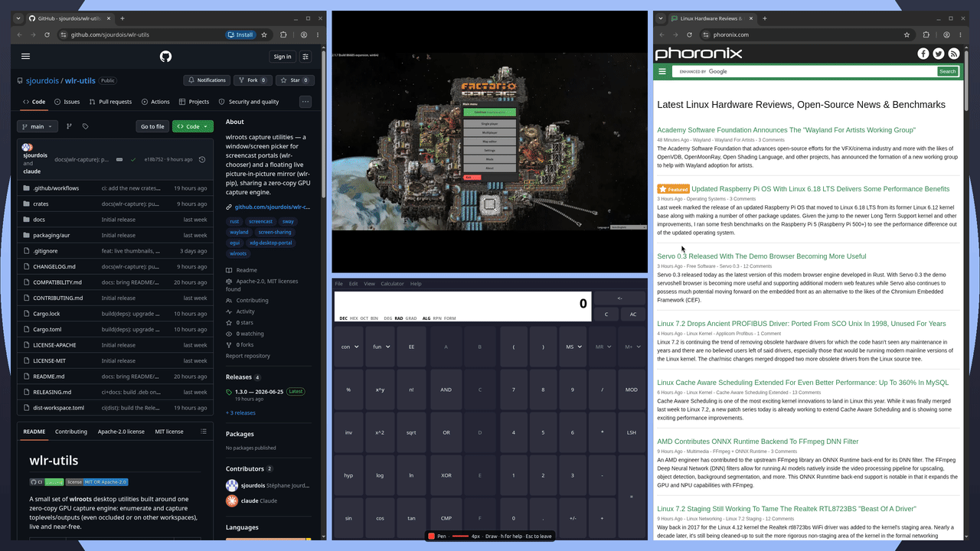The width and height of the screenshot is (980, 551).
Task: Click the Phoronix Search button
Action: [x=948, y=71]
